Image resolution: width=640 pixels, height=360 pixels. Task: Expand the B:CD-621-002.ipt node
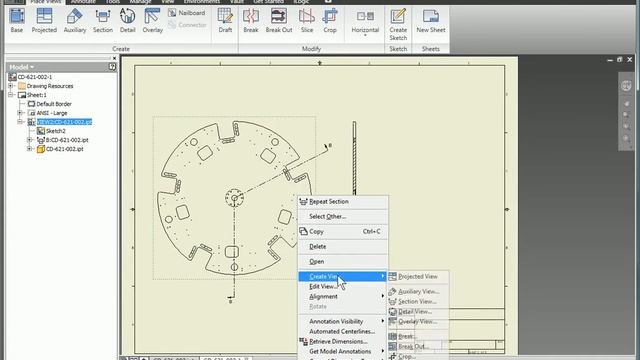click(29, 140)
